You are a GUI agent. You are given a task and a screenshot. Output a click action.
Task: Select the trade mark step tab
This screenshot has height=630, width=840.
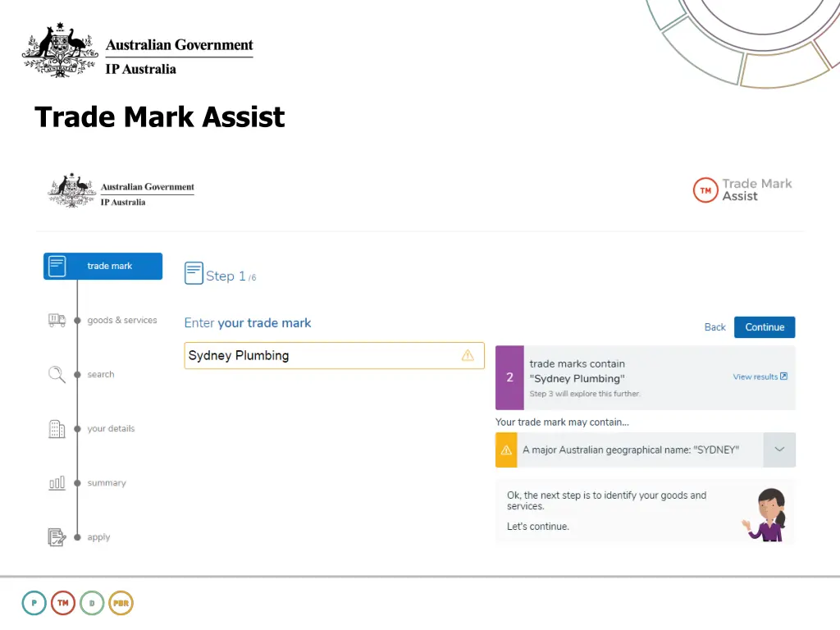[103, 267]
